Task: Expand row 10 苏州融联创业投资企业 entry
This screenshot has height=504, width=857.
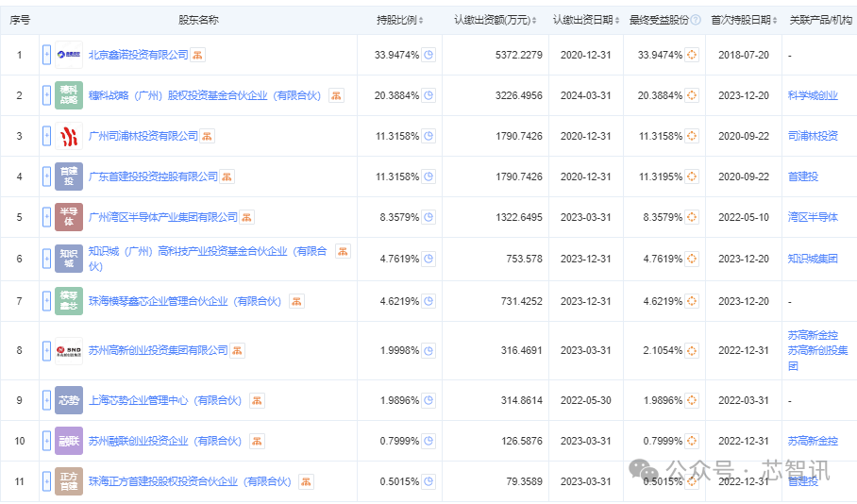Action: (46, 441)
